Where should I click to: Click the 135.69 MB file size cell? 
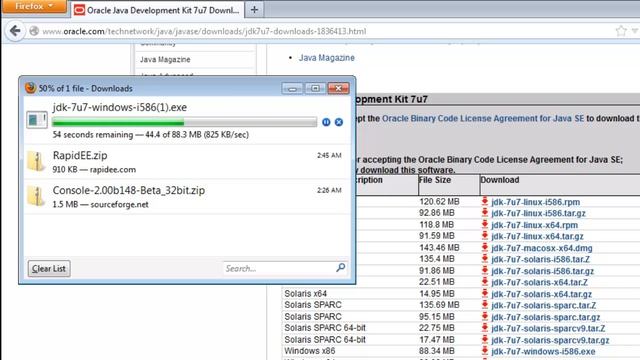click(x=439, y=305)
